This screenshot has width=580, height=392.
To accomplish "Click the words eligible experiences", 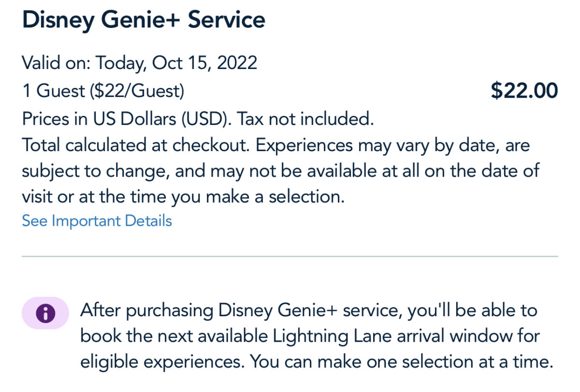I will [163, 362].
